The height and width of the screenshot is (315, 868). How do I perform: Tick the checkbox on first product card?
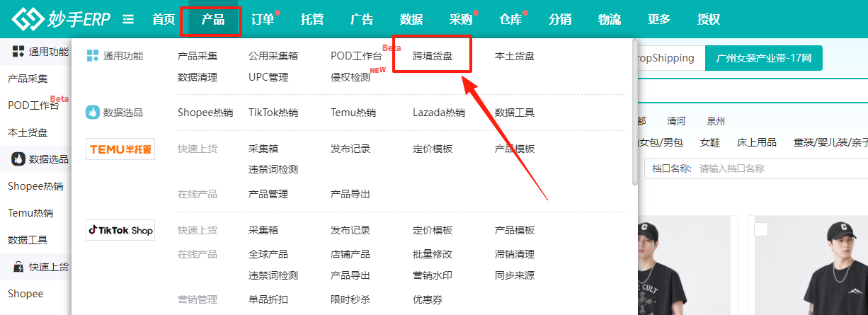click(x=760, y=229)
